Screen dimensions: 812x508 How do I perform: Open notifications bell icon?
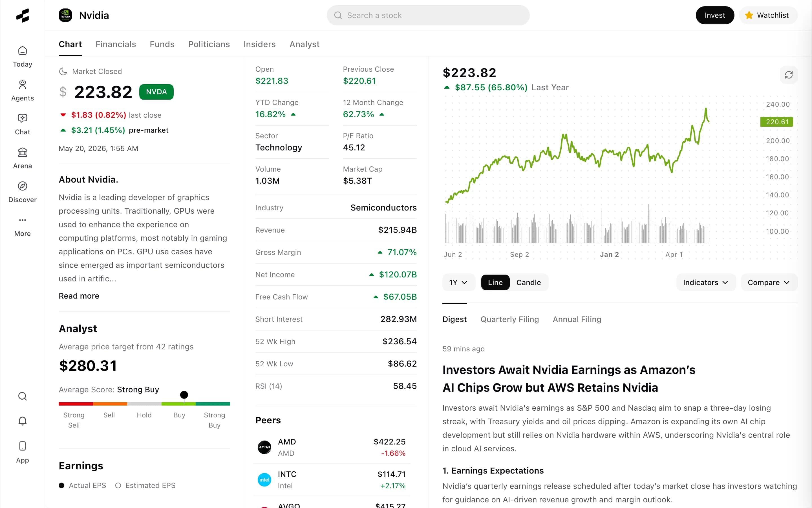pyautogui.click(x=23, y=421)
